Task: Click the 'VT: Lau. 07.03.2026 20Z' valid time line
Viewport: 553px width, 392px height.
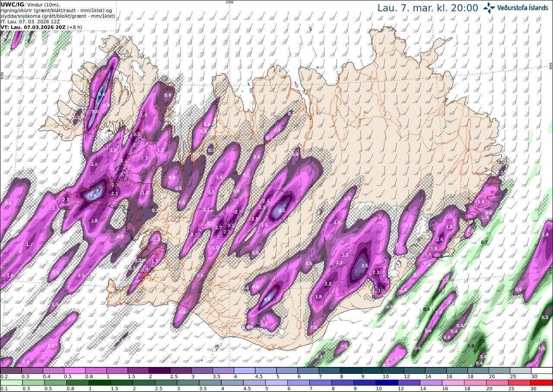Action: coord(33,27)
